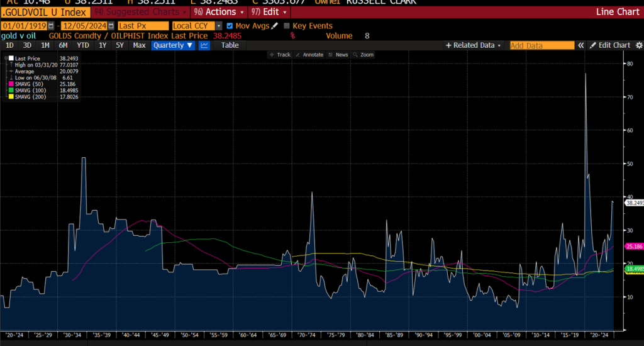Enable the Key Events checkbox

point(287,26)
